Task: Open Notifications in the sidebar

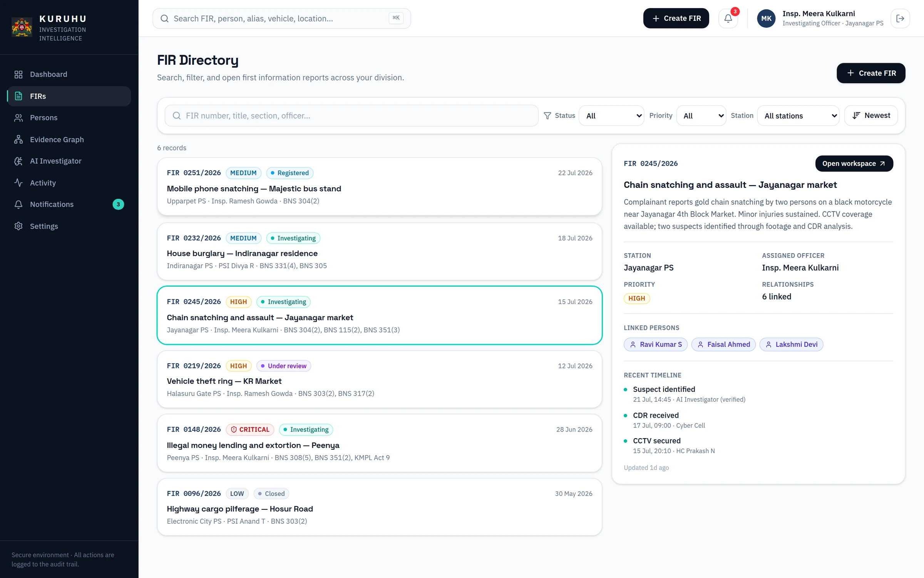Action: (69, 204)
